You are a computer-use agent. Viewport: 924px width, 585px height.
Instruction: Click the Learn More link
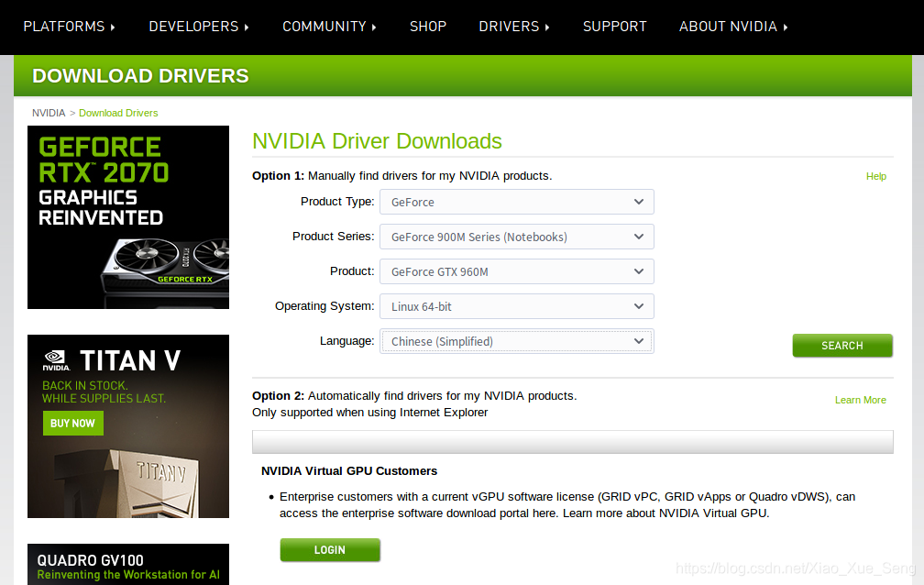[x=861, y=400]
